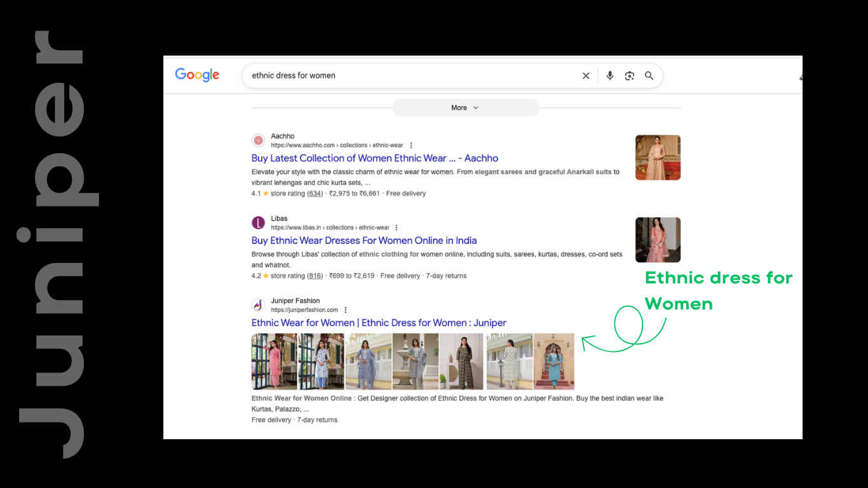Viewport: 868px width, 488px height.
Task: Click the Google logo
Action: [x=197, y=75]
